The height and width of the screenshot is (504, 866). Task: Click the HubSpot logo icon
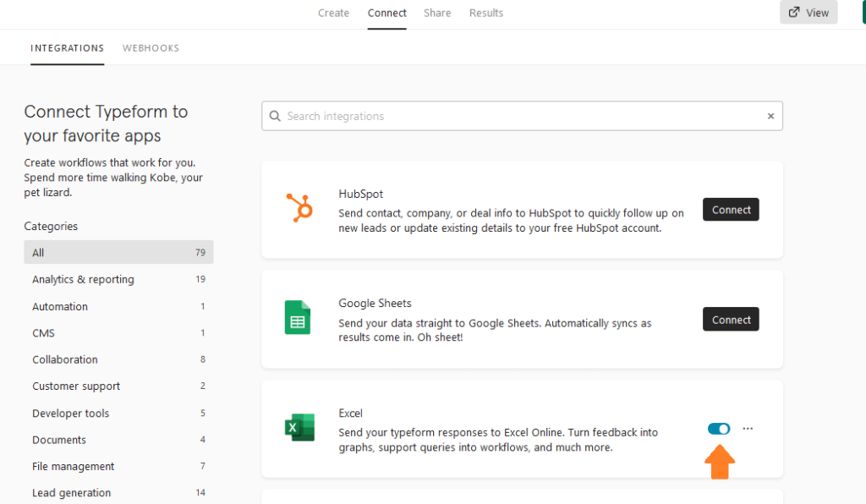pos(299,208)
